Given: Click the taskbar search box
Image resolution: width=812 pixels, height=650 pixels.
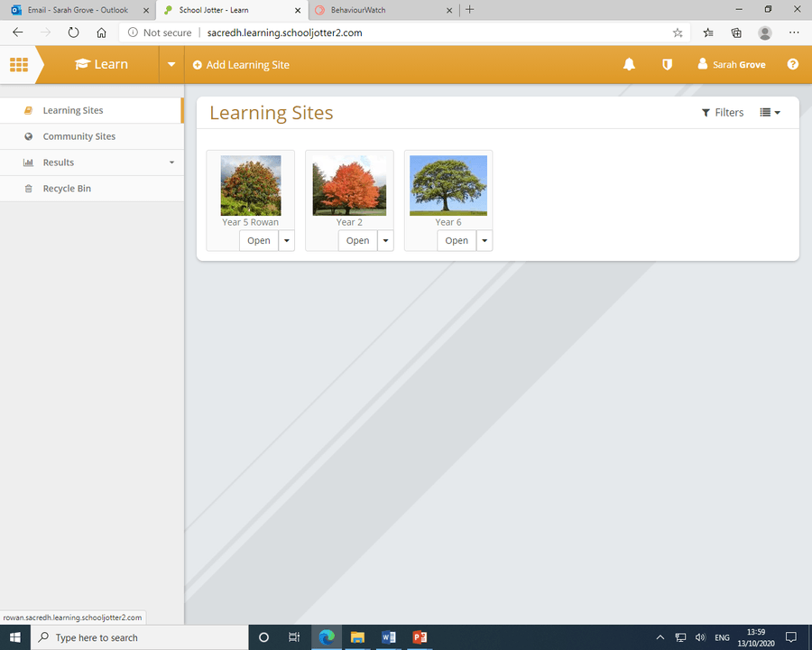Looking at the screenshot, I should [x=140, y=637].
